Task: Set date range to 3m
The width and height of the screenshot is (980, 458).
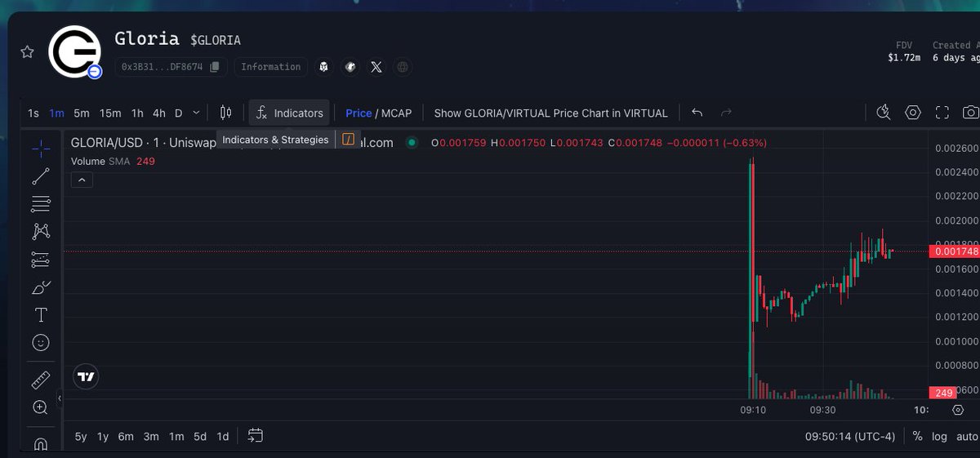Action: coord(151,437)
